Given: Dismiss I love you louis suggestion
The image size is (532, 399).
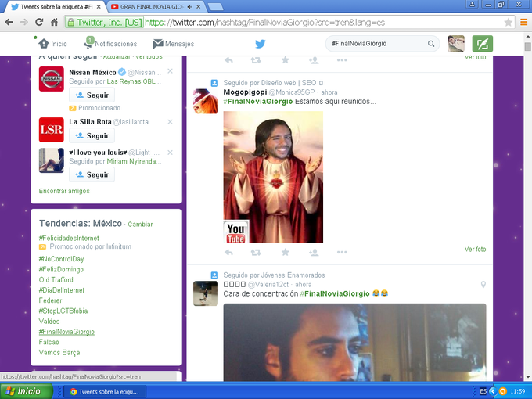Looking at the screenshot, I should coord(170,153).
